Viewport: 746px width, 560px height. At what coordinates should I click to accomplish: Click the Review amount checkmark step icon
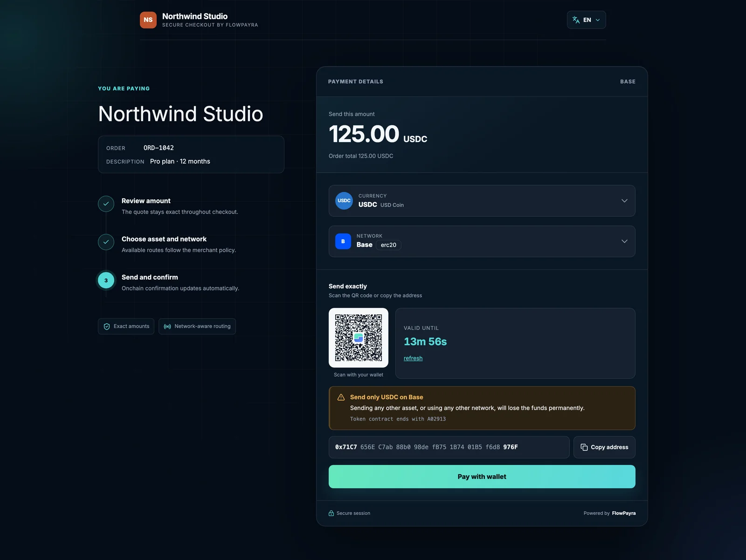[x=106, y=204]
